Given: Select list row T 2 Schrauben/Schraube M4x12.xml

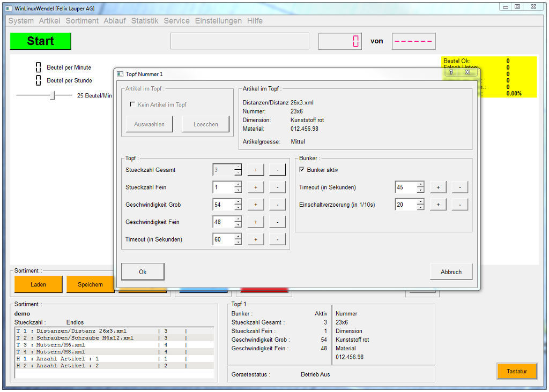Looking at the screenshot, I should point(115,338).
